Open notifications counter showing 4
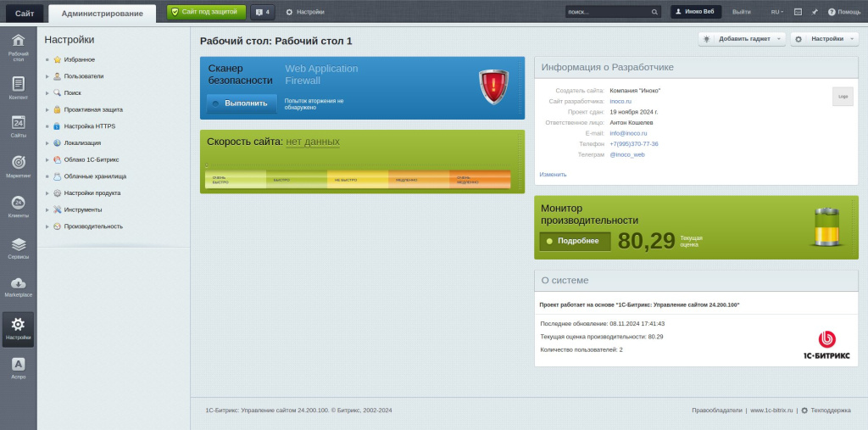Image resolution: width=868 pixels, height=430 pixels. (263, 12)
